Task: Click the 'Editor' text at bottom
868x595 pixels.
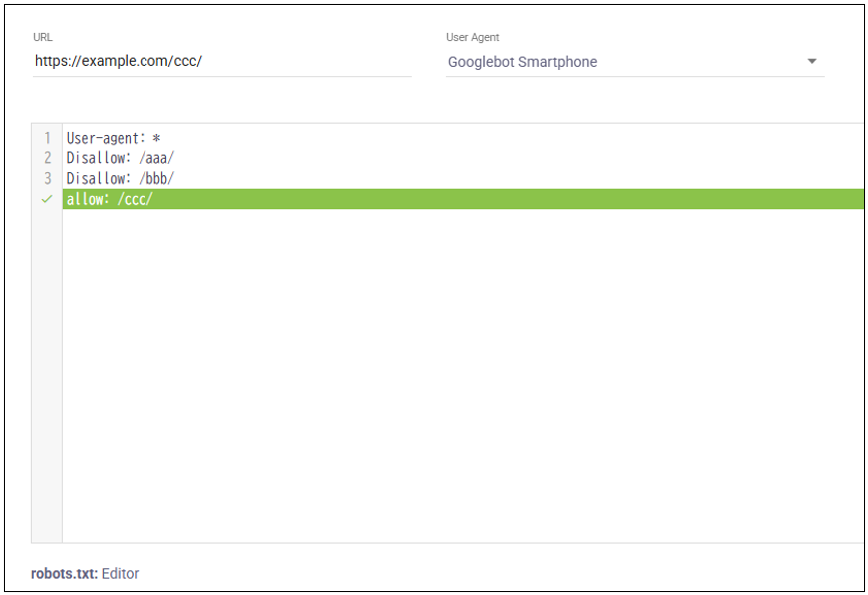Action: tap(120, 574)
